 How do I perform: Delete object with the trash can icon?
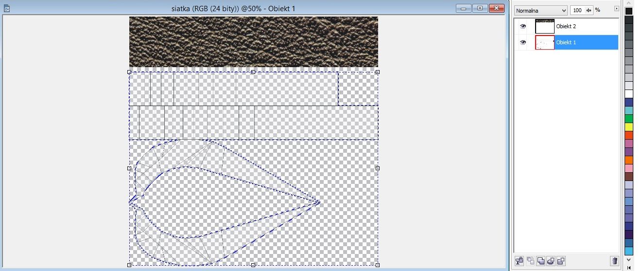click(x=614, y=261)
